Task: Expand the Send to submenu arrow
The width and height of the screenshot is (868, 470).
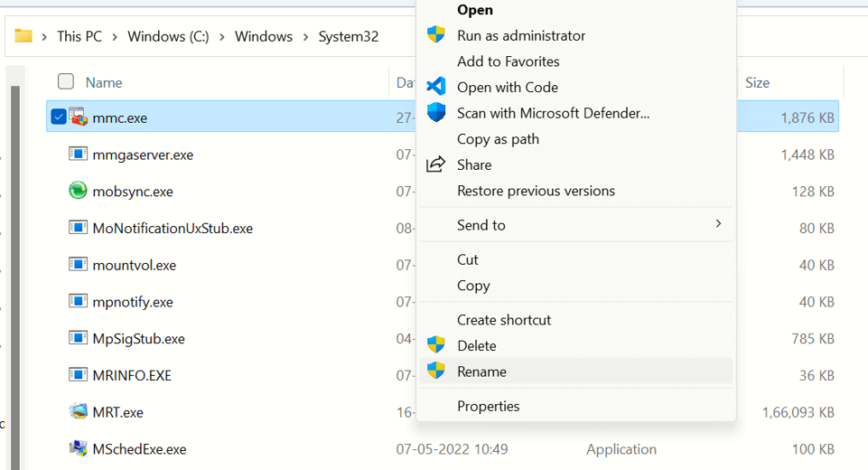Action: tap(718, 224)
